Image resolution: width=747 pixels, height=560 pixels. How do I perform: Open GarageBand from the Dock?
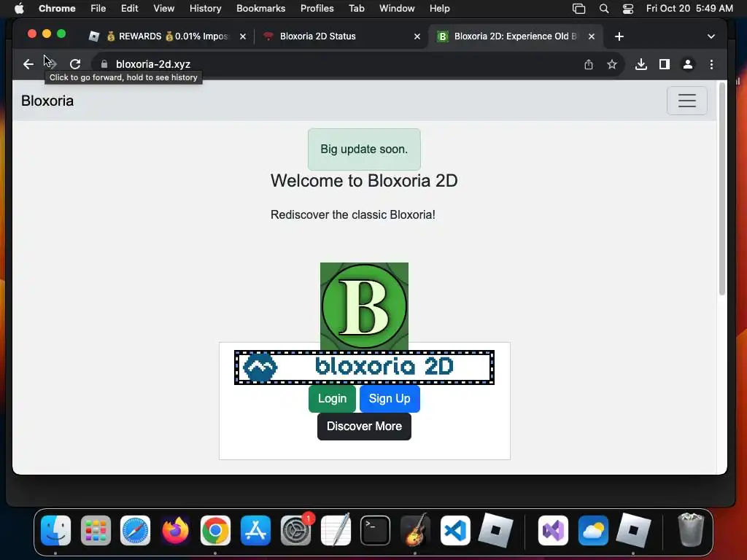click(415, 531)
